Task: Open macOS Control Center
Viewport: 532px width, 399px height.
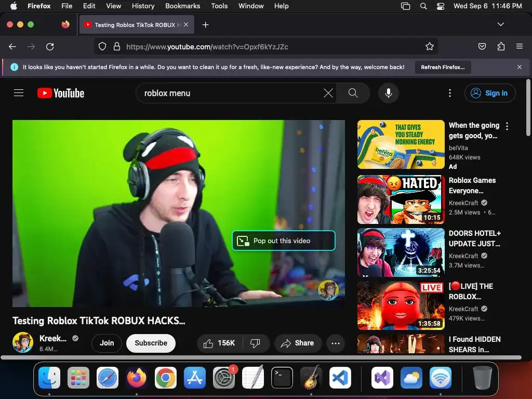Action: point(441,6)
